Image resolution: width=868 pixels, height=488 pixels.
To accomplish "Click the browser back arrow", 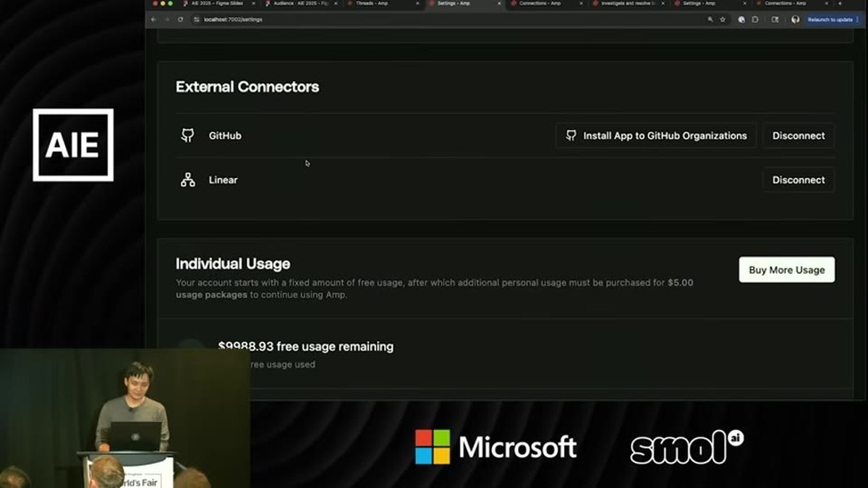I will coord(153,20).
